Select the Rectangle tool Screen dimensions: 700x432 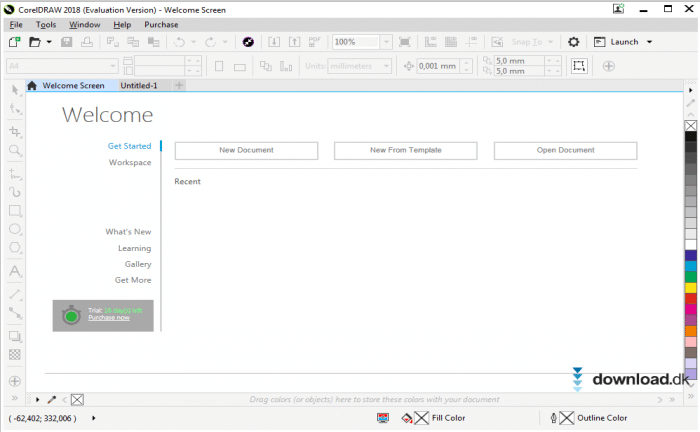[15, 211]
